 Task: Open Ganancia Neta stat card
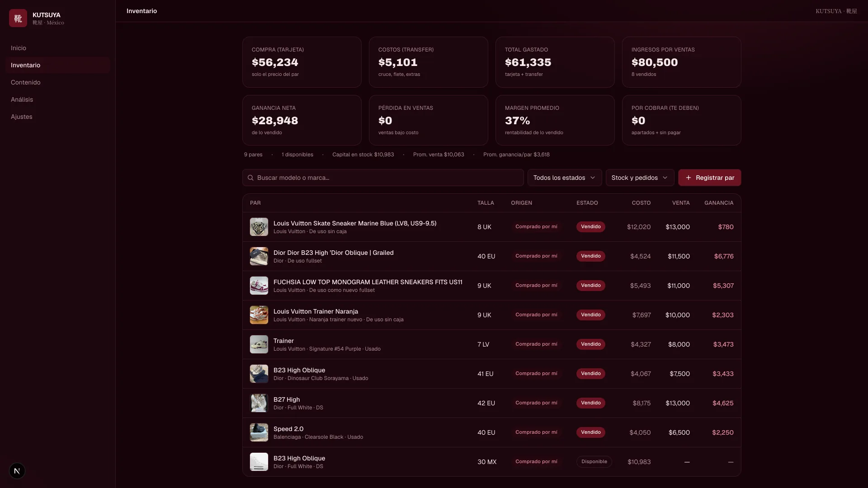302,120
